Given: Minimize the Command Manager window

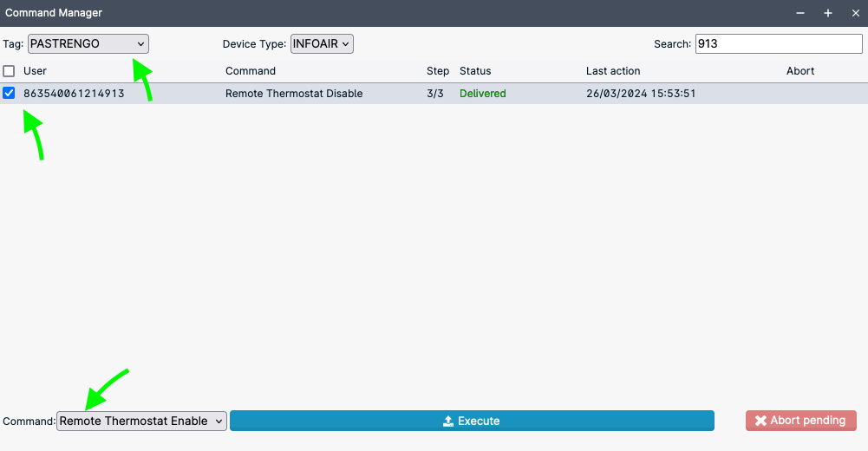Looking at the screenshot, I should (800, 13).
